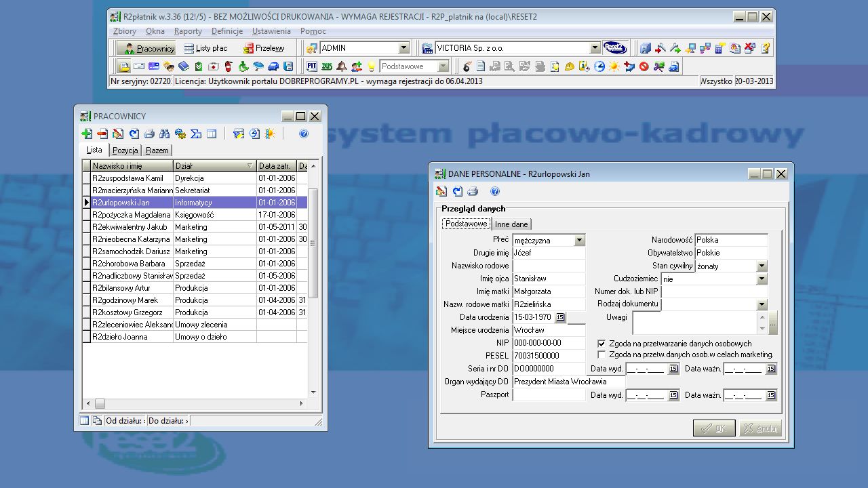Edit data icon in DANE PERSONALNE toolbar
This screenshot has height=488, width=868.
[441, 191]
